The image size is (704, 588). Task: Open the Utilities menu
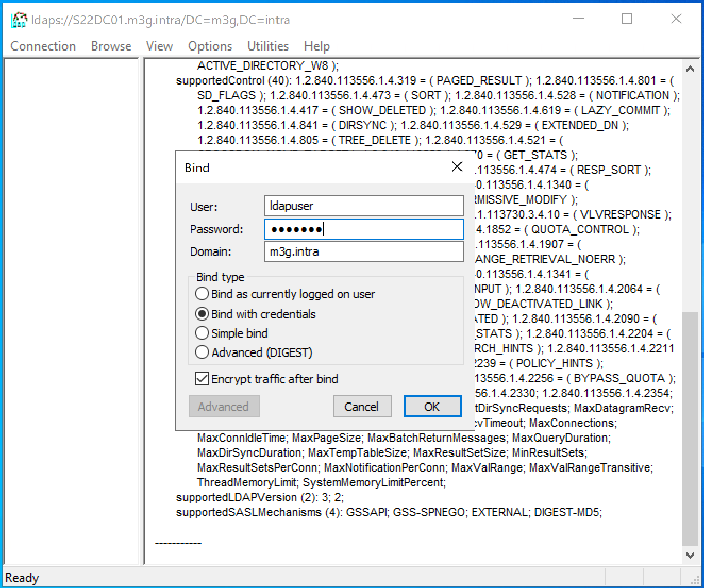click(268, 46)
